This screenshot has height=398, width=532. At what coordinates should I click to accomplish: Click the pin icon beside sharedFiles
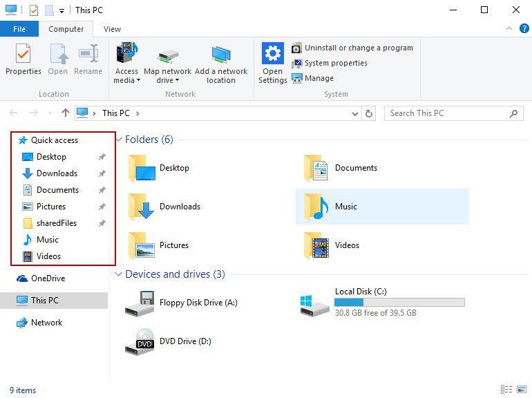(102, 223)
